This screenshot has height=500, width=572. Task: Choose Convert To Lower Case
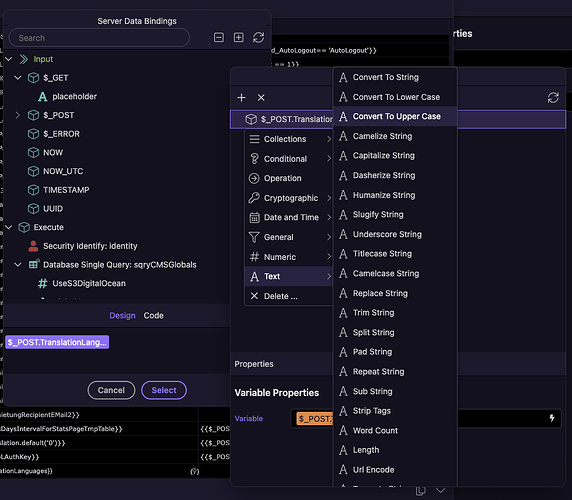click(x=395, y=97)
